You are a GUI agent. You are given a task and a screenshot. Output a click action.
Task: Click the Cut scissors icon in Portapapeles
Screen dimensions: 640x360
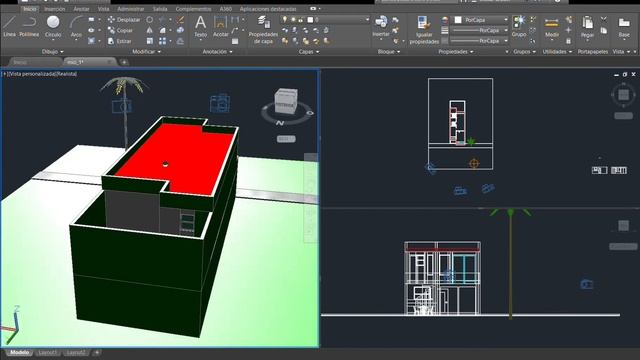[604, 19]
